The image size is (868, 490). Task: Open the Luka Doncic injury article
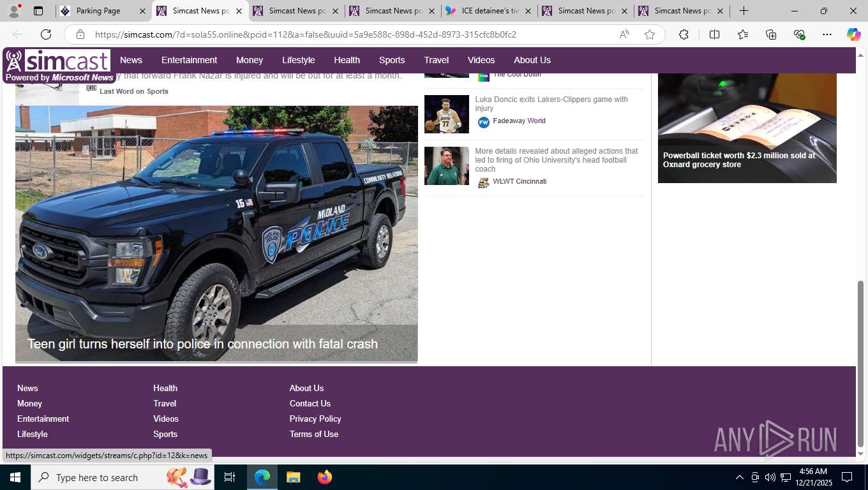tap(551, 104)
